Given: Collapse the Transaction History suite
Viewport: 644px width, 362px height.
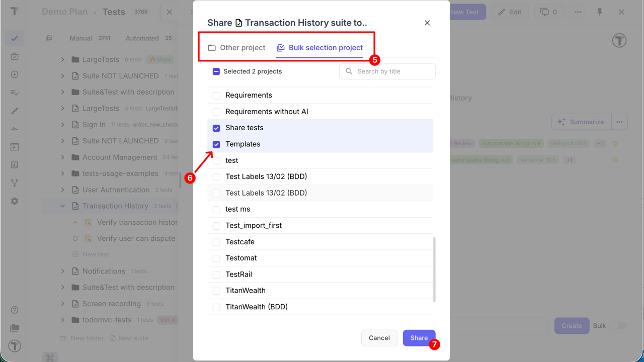Looking at the screenshot, I should [63, 206].
